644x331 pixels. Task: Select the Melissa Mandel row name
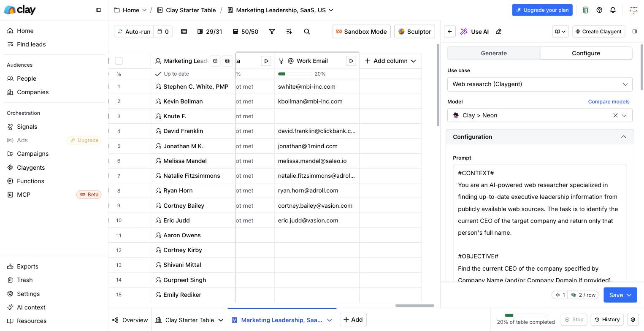point(185,161)
